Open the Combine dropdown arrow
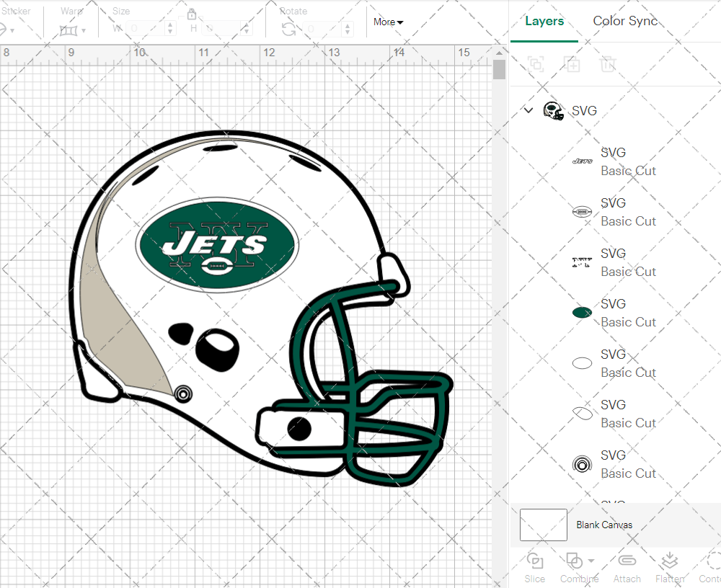721x588 pixels. tap(591, 561)
